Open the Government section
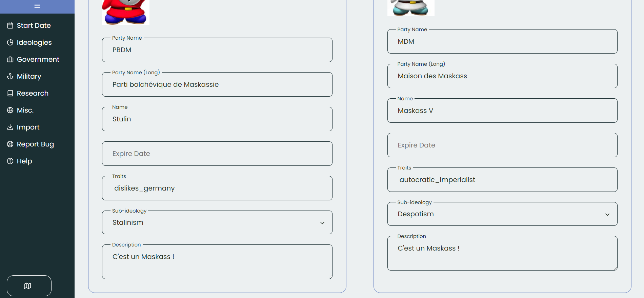Image resolution: width=644 pixels, height=298 pixels. click(38, 59)
